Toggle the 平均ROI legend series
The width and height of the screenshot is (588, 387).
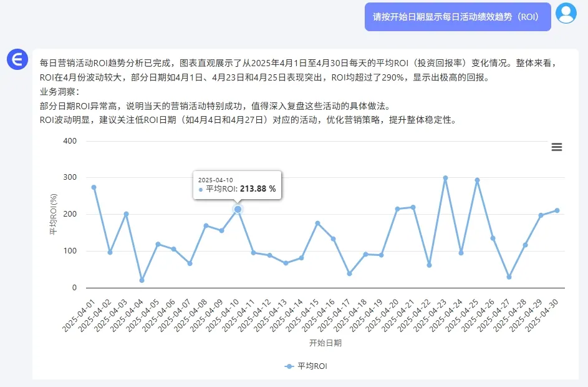306,366
